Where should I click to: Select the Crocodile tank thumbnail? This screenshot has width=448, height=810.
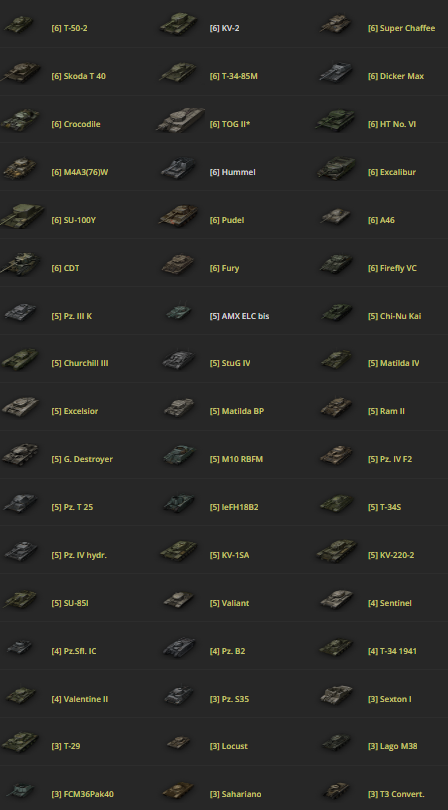coord(21,120)
